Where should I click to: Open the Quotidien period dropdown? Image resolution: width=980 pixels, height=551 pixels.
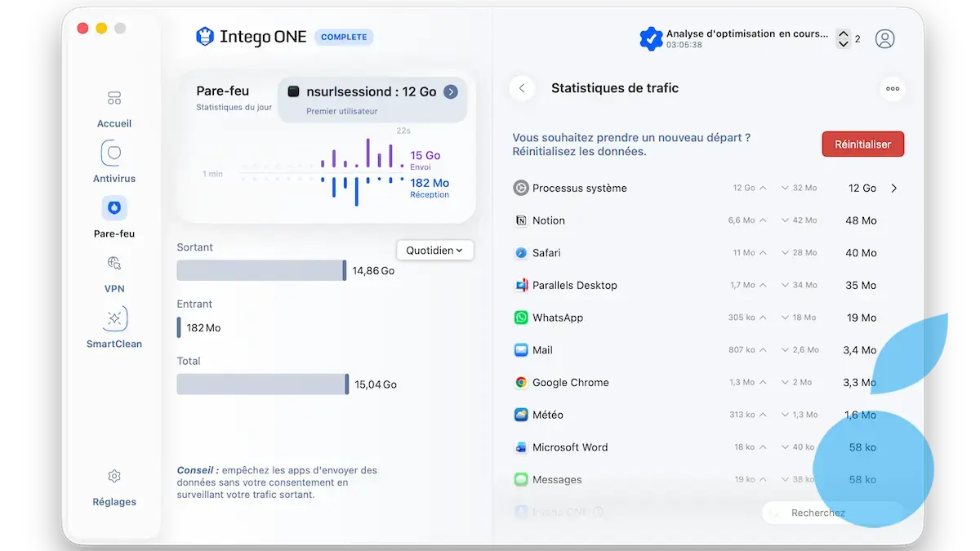434,251
